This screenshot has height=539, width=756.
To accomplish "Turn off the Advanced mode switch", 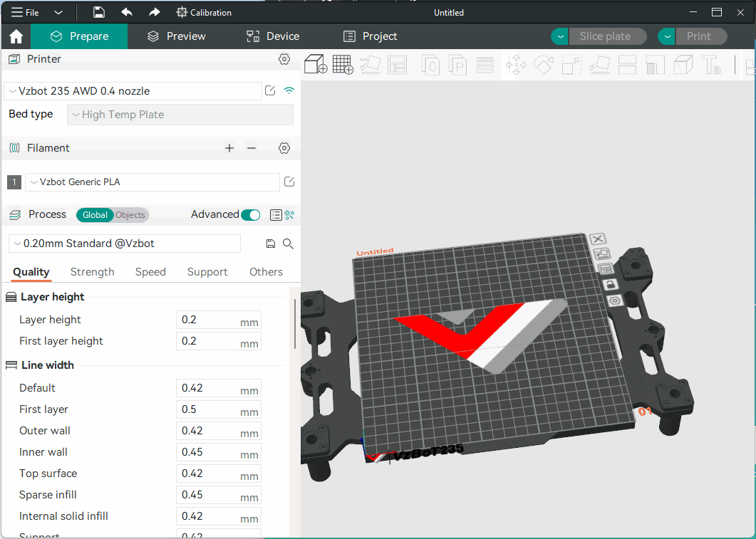I will pyautogui.click(x=250, y=215).
